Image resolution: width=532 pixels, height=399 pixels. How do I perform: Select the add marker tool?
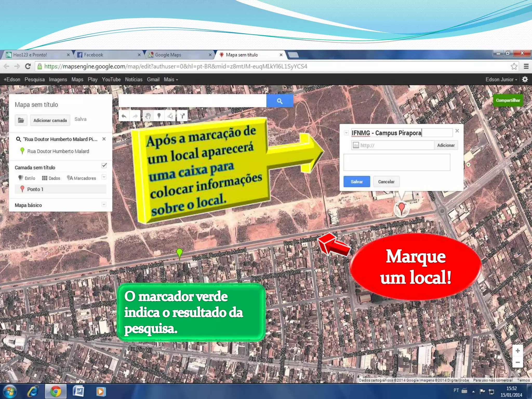(159, 116)
